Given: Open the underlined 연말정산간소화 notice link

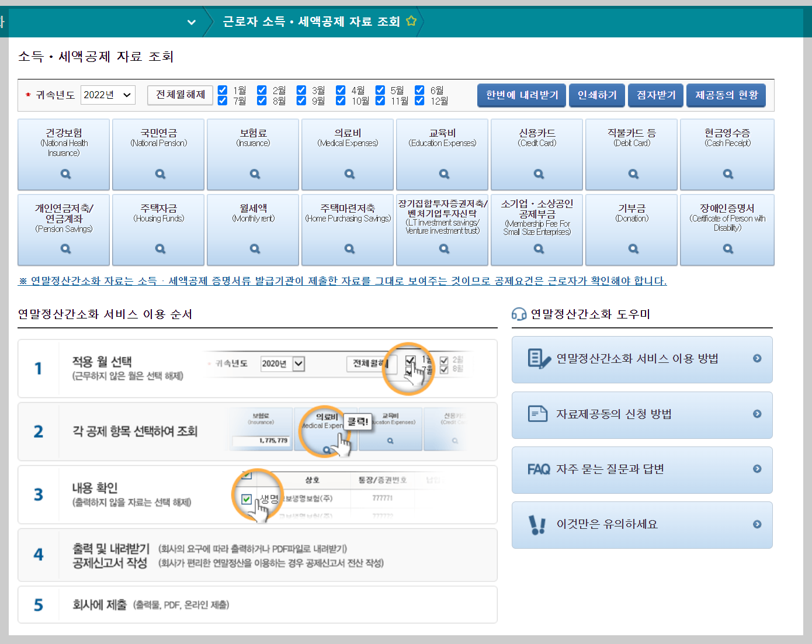Looking at the screenshot, I should [342, 281].
